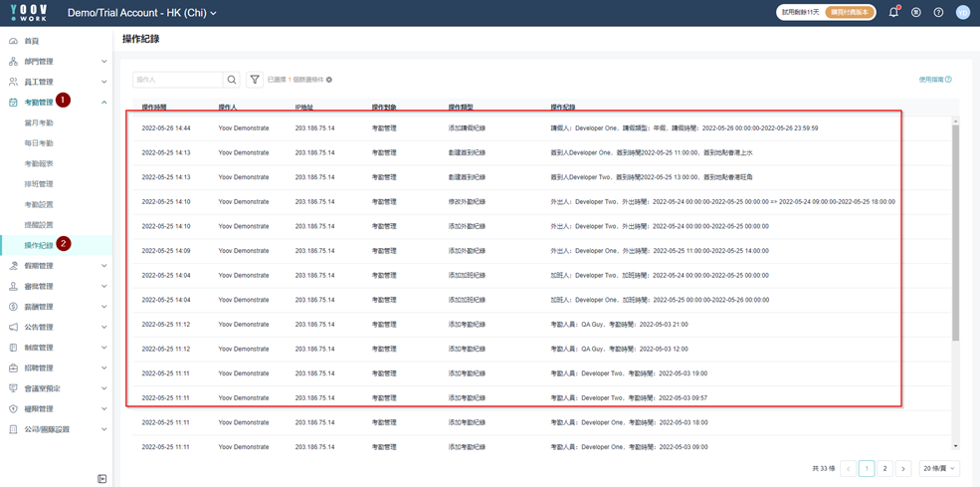The width and height of the screenshot is (980, 487).
Task: Click the 假期管理 leave icon
Action: (13, 265)
